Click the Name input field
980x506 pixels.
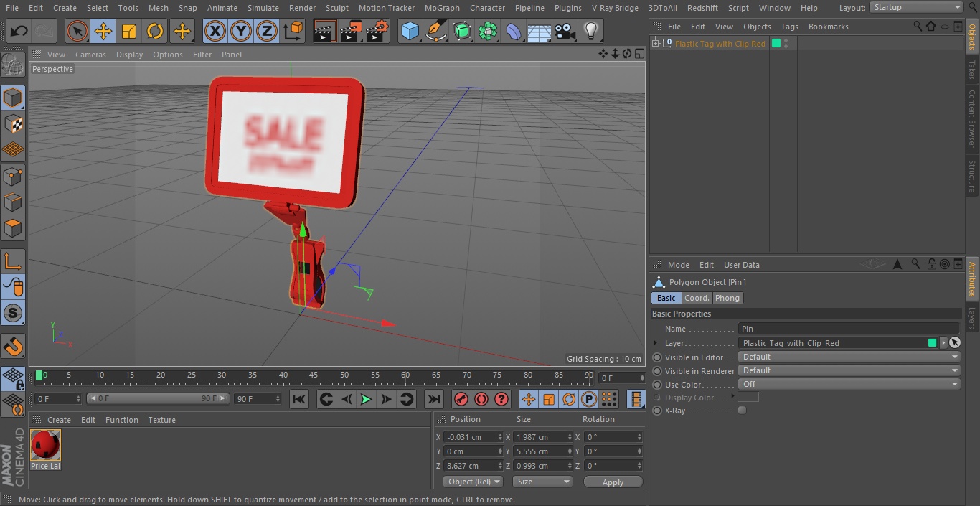pos(849,329)
